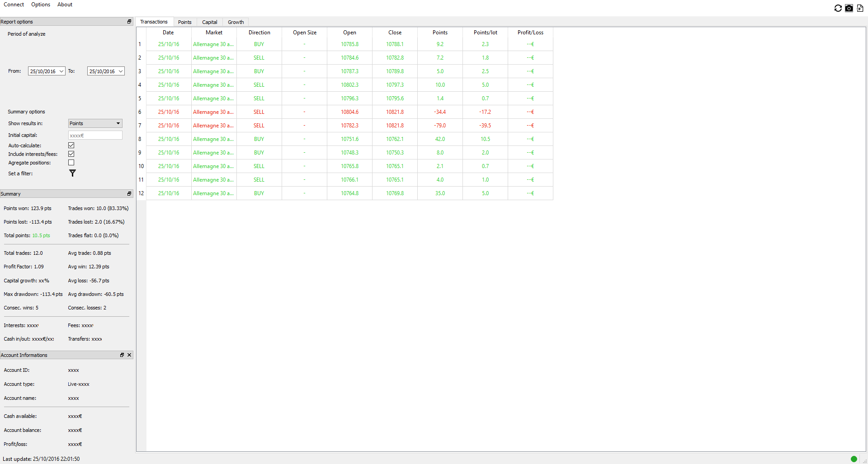Open the To date dropdown

point(121,71)
